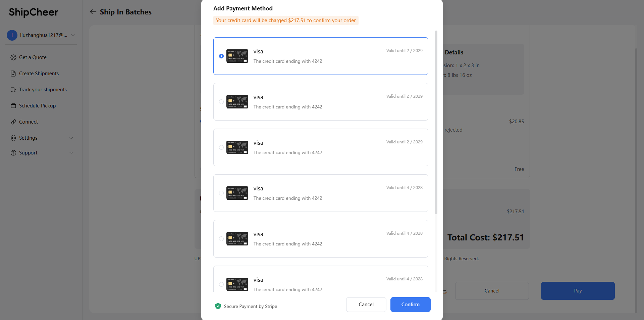Click the third visa card thumbnail image
The width and height of the screenshot is (644, 320).
coord(237,147)
